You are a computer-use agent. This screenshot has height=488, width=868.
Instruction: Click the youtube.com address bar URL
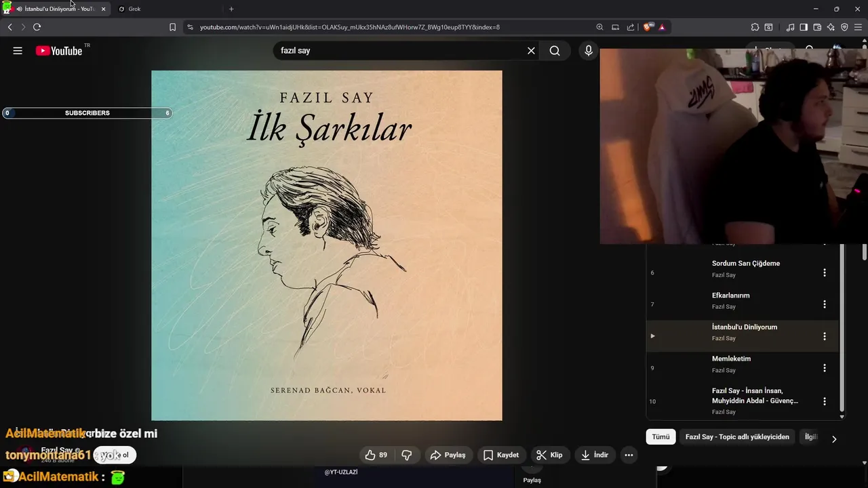pyautogui.click(x=350, y=27)
